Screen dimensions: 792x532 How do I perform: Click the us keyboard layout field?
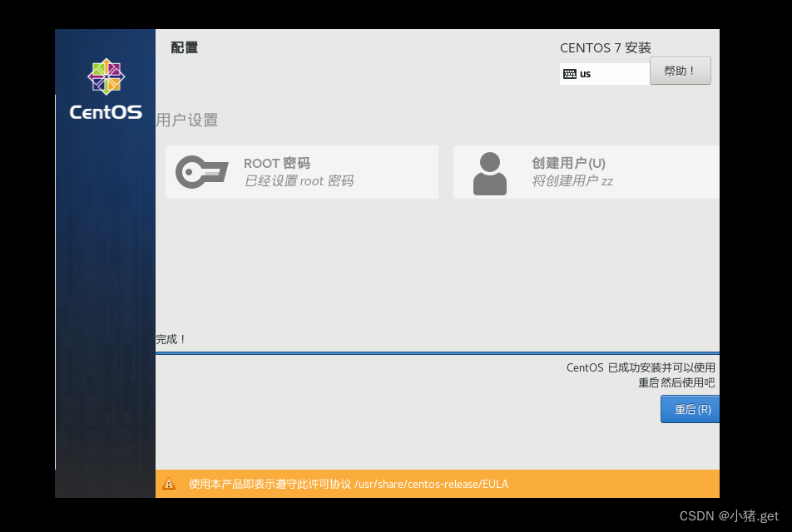coord(605,74)
